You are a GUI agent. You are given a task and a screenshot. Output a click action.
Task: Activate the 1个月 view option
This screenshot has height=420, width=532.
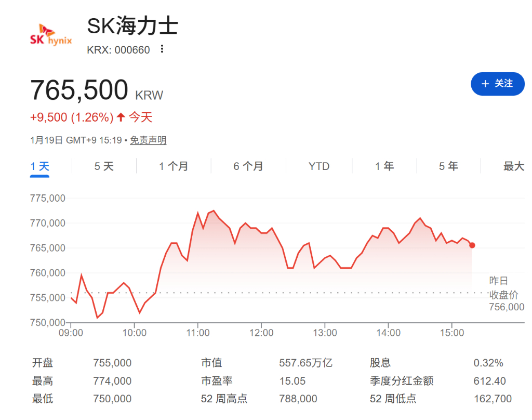(173, 166)
